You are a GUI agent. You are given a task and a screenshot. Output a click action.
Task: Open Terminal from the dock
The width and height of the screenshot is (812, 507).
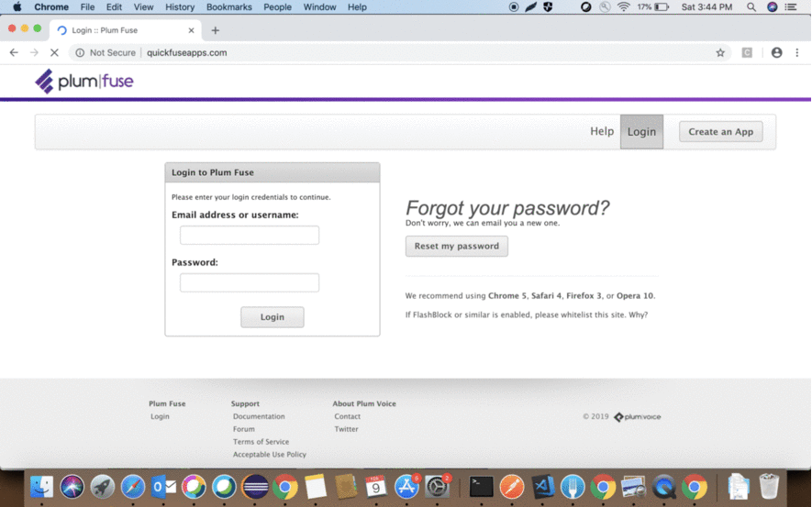point(482,486)
